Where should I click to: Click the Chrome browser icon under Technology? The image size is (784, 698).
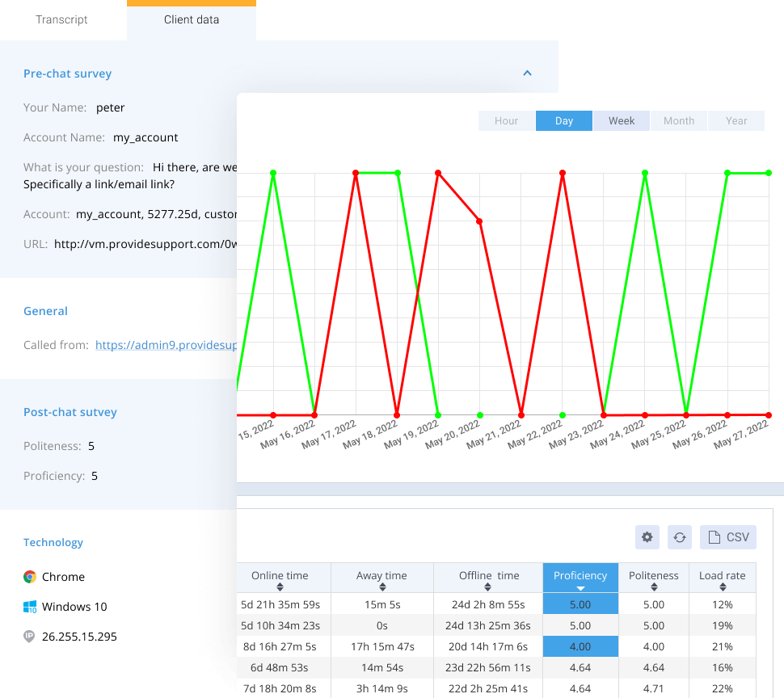coord(28,577)
